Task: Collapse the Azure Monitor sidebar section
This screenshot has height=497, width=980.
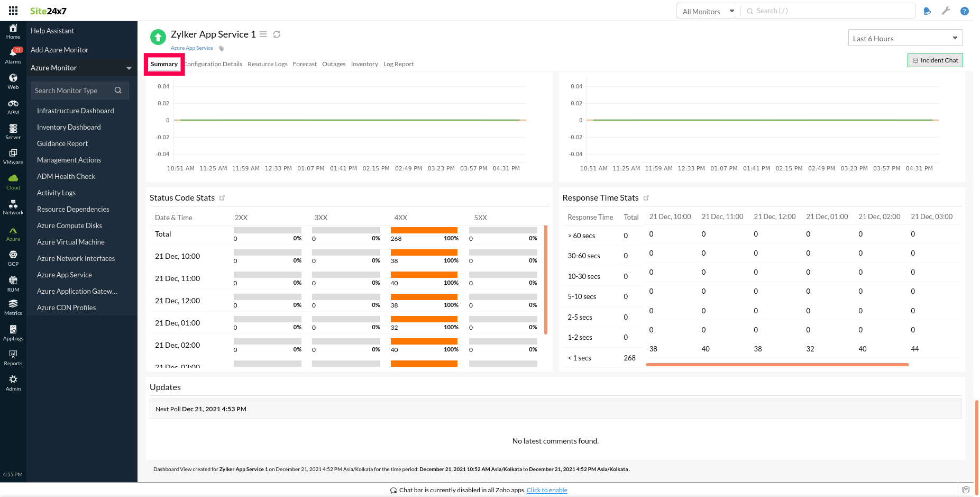Action: pos(129,68)
